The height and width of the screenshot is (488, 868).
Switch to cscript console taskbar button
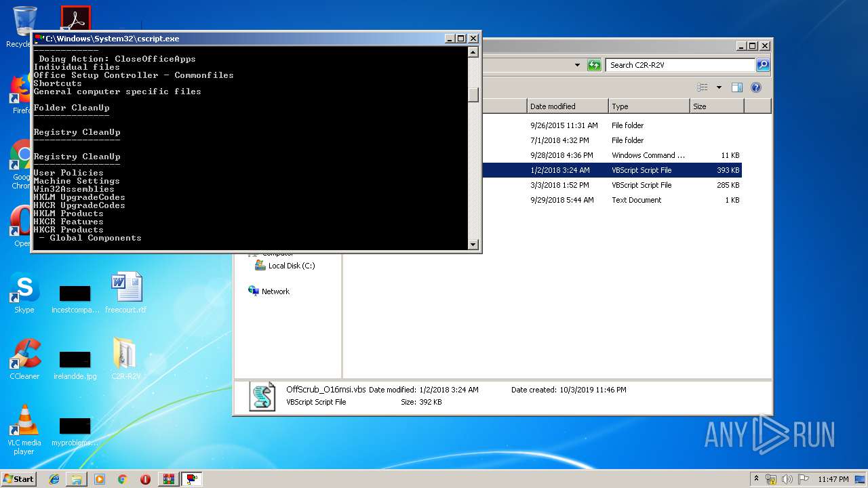192,479
